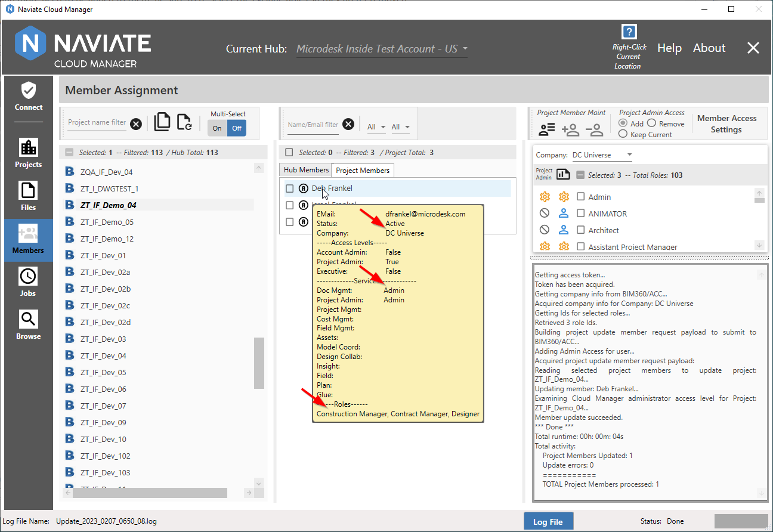Open the Files sidebar section
Screen dimensions: 773x532
29,197
